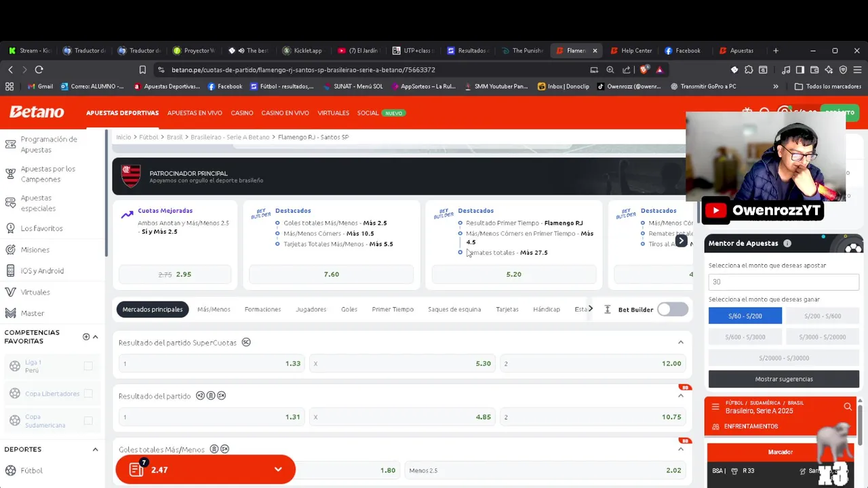Open the browser apps grid in bookmarks bar
Image resolution: width=868 pixels, height=488 pixels.
pyautogui.click(x=9, y=87)
